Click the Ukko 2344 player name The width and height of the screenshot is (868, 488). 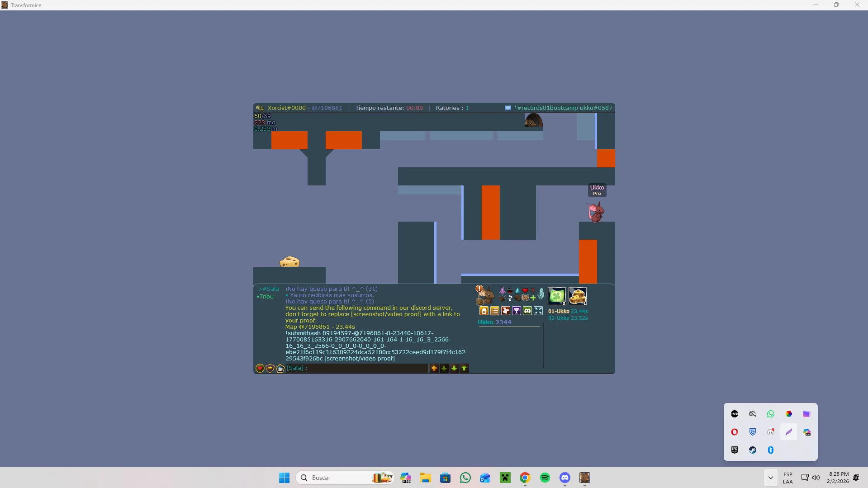coord(494,322)
